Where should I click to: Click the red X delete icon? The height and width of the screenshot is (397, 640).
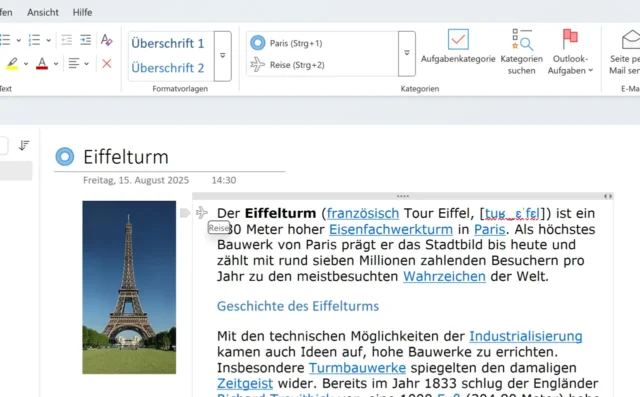click(107, 64)
